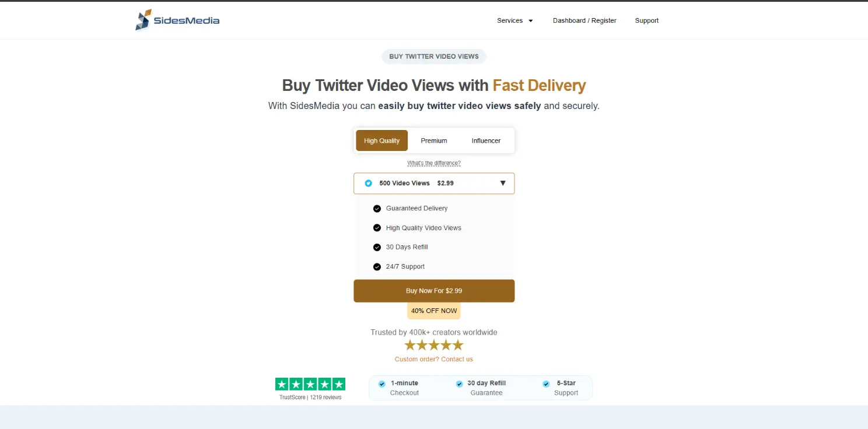
Task: Click the TrustScore 1219 reviews badge
Action: tap(310, 388)
